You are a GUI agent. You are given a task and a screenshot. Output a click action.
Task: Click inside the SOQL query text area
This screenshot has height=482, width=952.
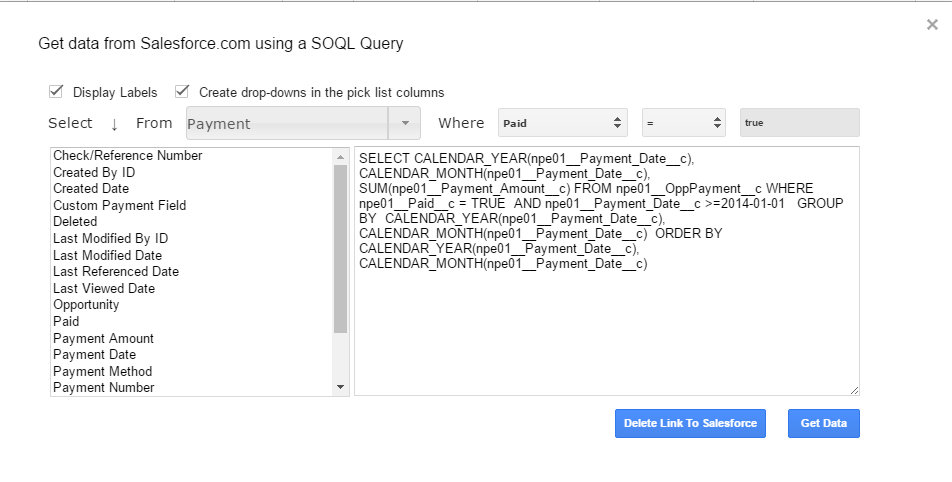(606, 320)
